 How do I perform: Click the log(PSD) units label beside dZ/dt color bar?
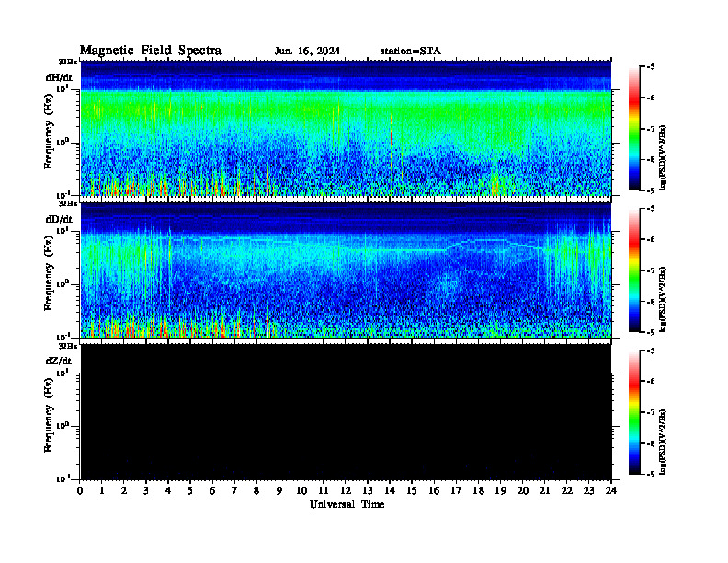click(x=663, y=442)
